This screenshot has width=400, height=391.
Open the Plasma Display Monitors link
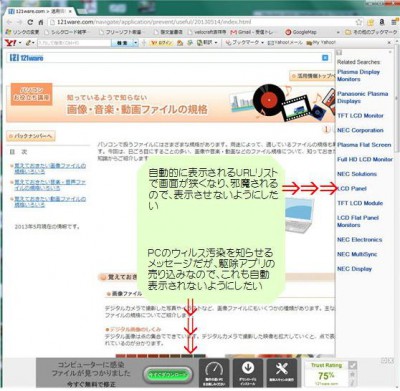[x=358, y=76]
